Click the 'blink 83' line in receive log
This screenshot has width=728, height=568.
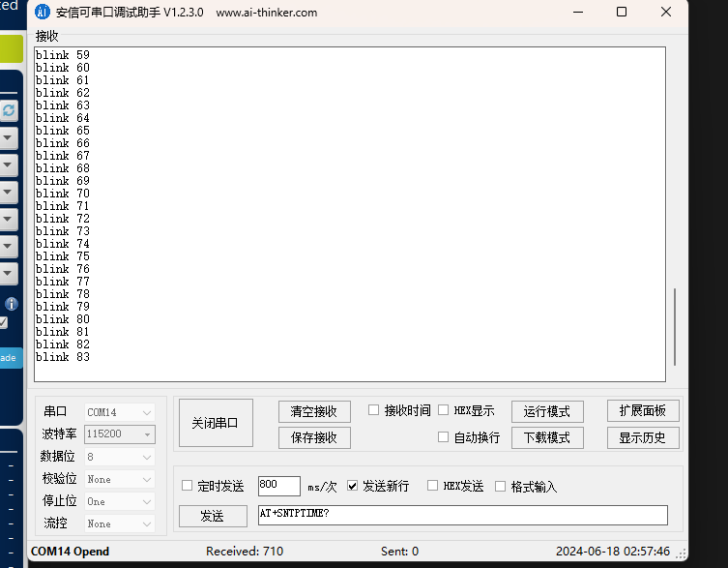[63, 357]
